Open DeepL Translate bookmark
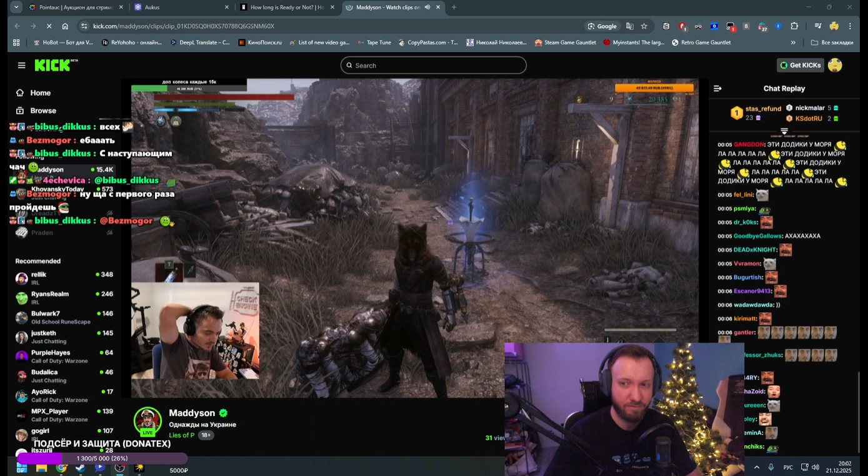The height and width of the screenshot is (476, 868). coord(200,43)
